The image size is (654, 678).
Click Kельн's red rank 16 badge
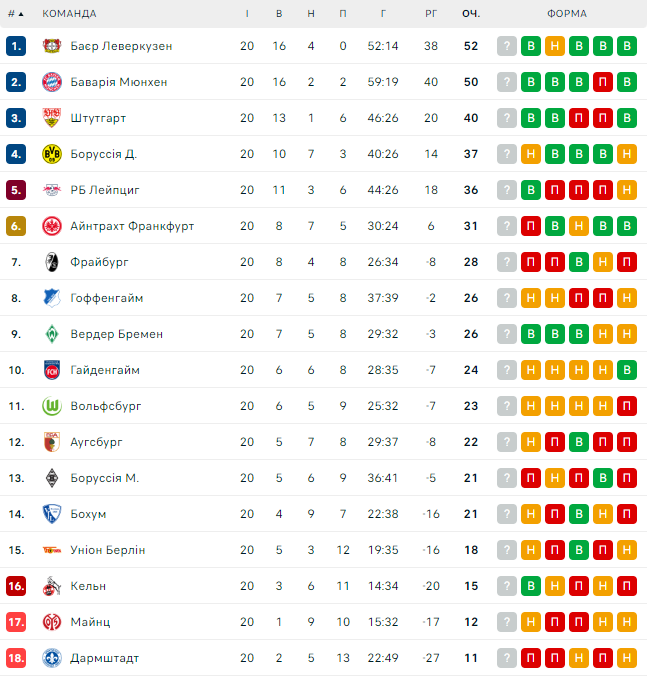pyautogui.click(x=16, y=586)
